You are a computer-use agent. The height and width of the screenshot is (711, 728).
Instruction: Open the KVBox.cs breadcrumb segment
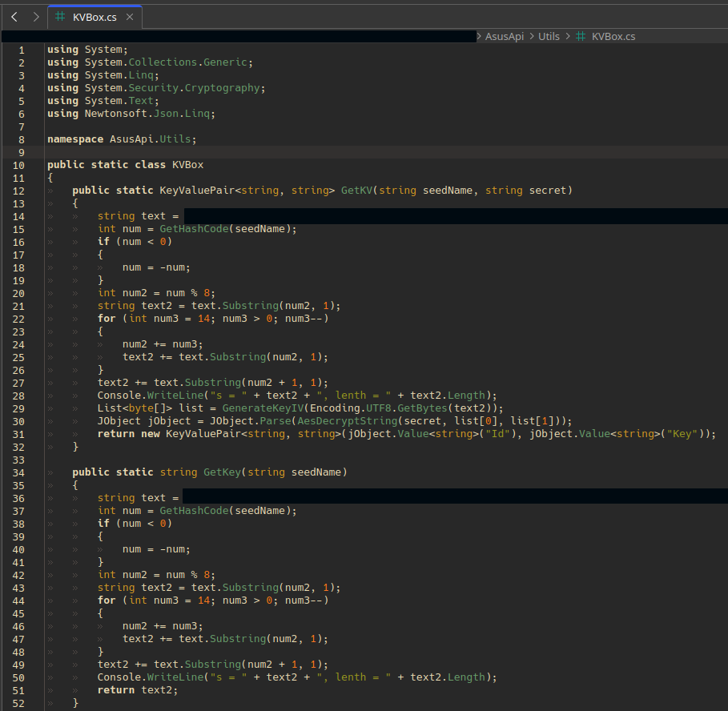point(613,36)
